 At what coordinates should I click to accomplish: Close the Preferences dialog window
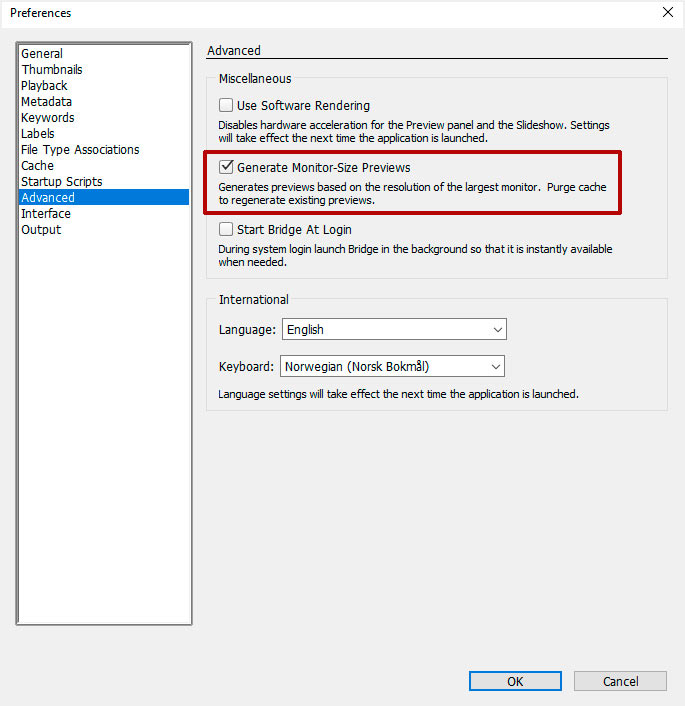tap(667, 13)
